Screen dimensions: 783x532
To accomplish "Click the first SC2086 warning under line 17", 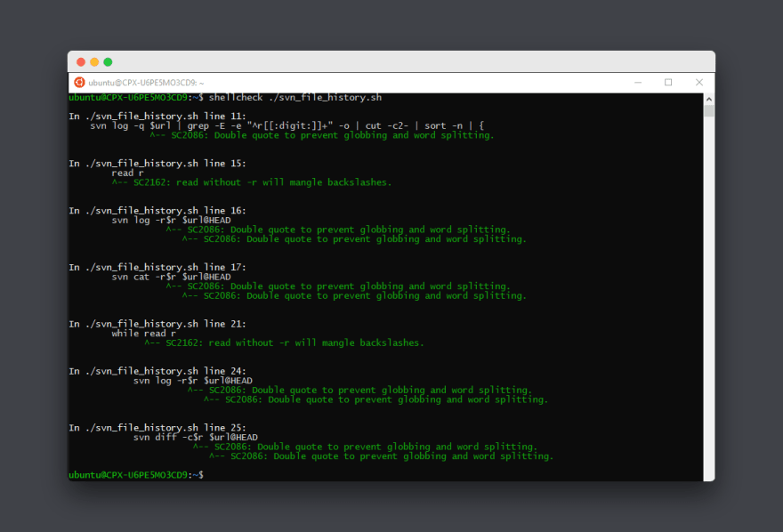I will [338, 286].
